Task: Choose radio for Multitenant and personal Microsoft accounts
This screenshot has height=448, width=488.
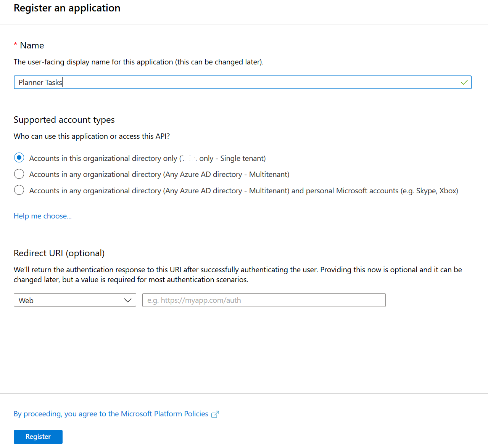Action: 19,190
